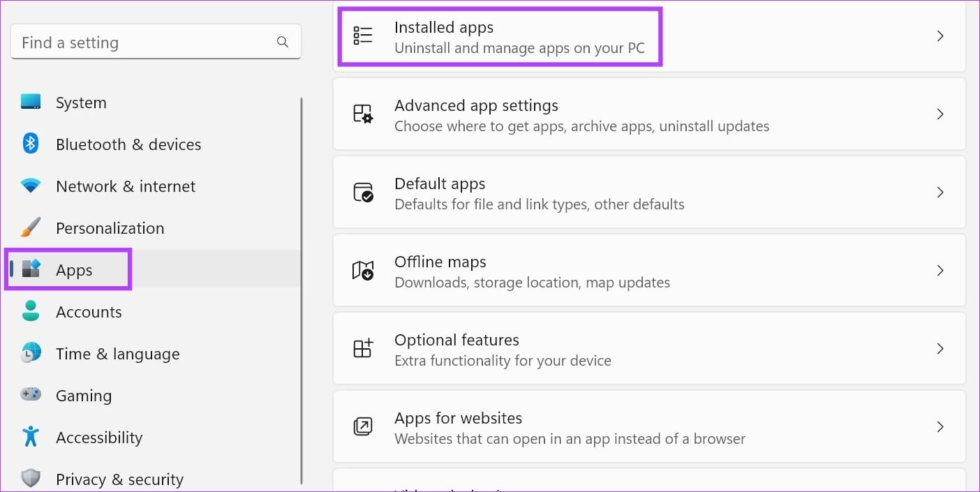Open the Installed apps title

[x=444, y=27]
